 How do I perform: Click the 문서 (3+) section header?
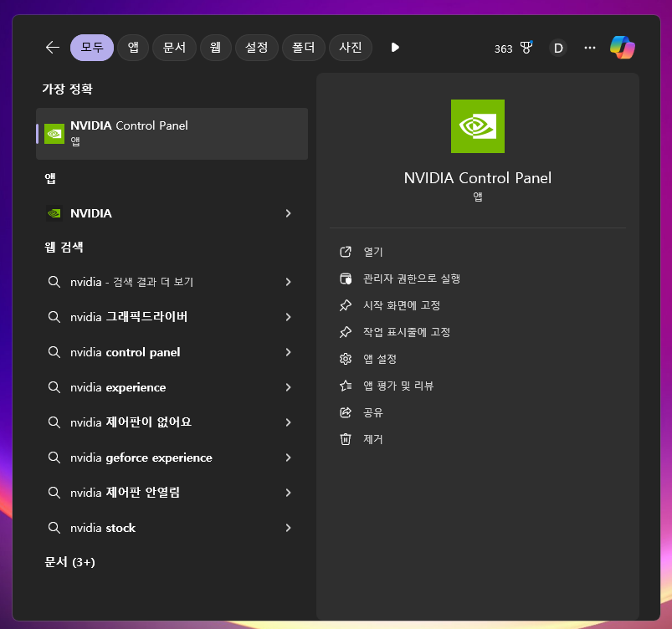69,562
